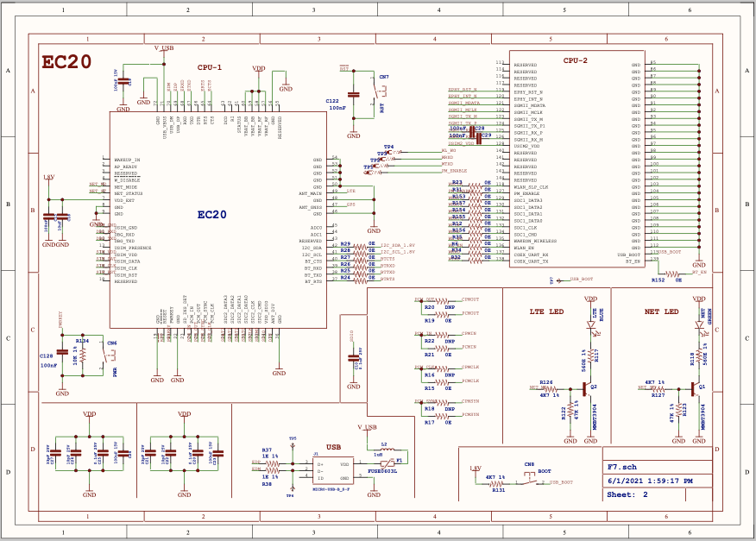The width and height of the screenshot is (756, 541).
Task: Click the 6/1/2021 1:59:17 PM timestamp
Action: coord(650,481)
